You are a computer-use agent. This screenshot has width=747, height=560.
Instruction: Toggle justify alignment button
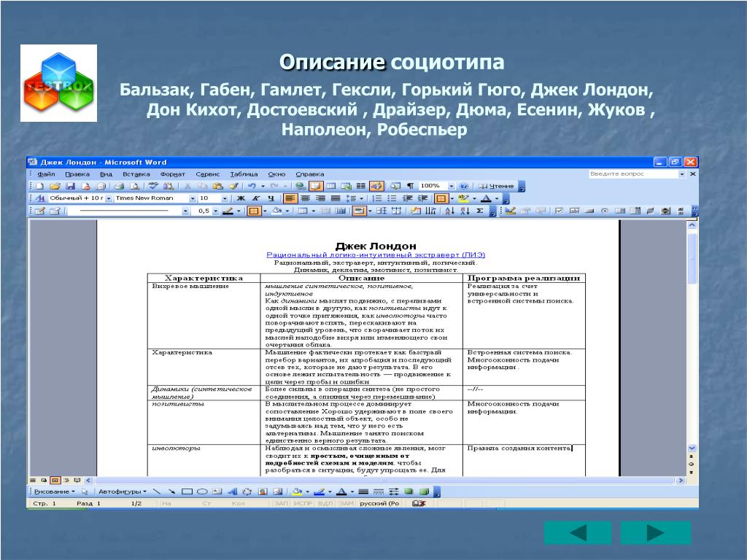pos(336,198)
